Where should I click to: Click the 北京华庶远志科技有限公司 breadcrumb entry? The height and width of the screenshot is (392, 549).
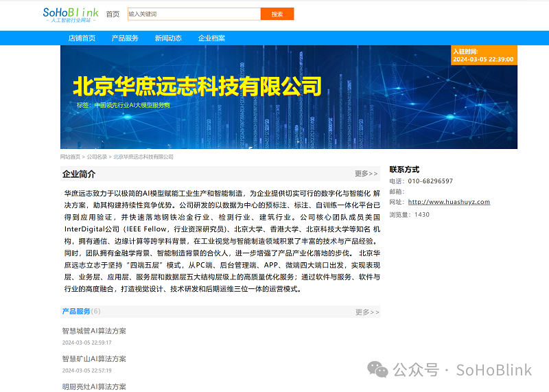(x=143, y=157)
